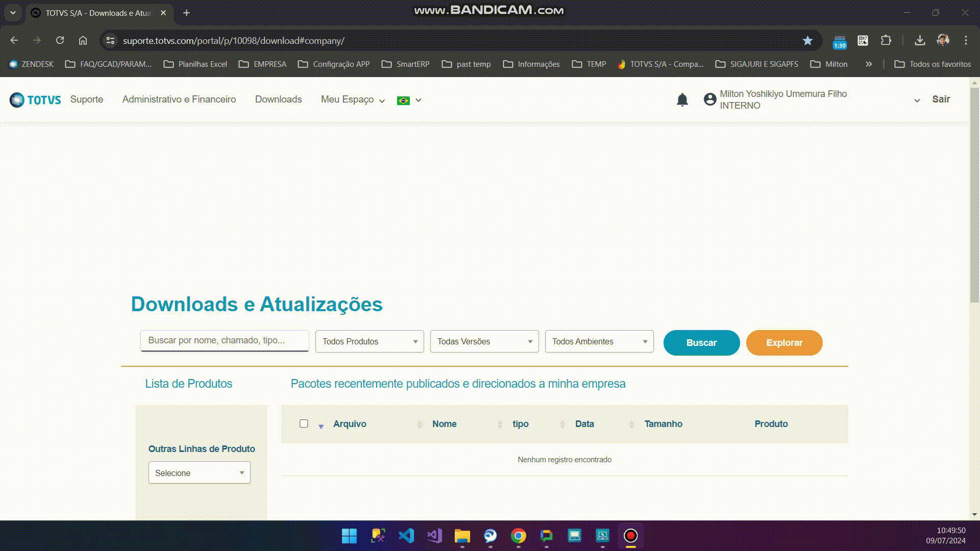This screenshot has height=551, width=980.
Task: Sort the table by tipo column
Action: pyautogui.click(x=520, y=424)
